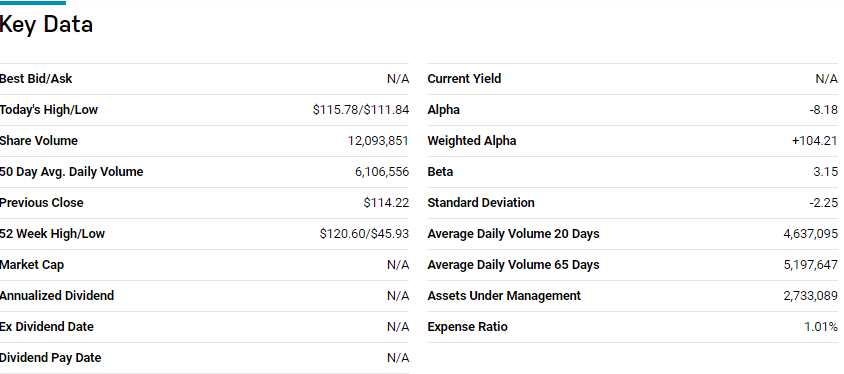Select the Market Cap label

coord(32,265)
